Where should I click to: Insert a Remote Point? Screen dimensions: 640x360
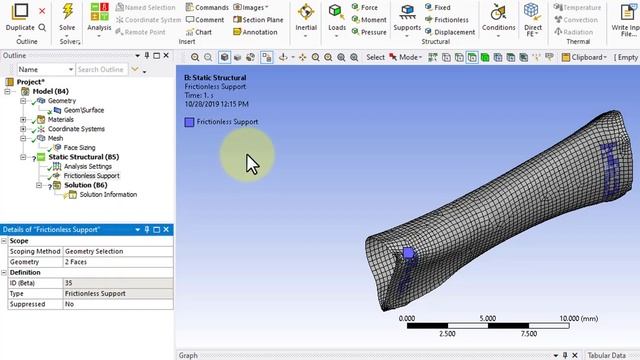[x=140, y=32]
